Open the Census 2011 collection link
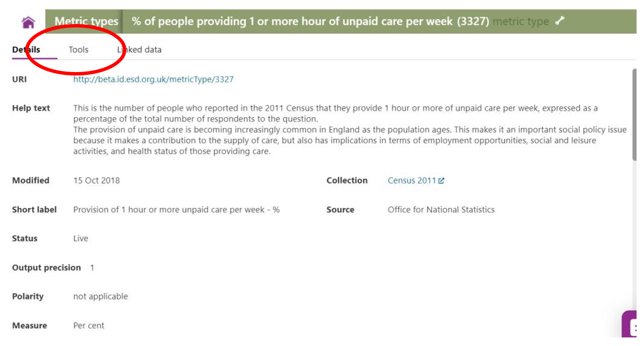 pyautogui.click(x=412, y=180)
